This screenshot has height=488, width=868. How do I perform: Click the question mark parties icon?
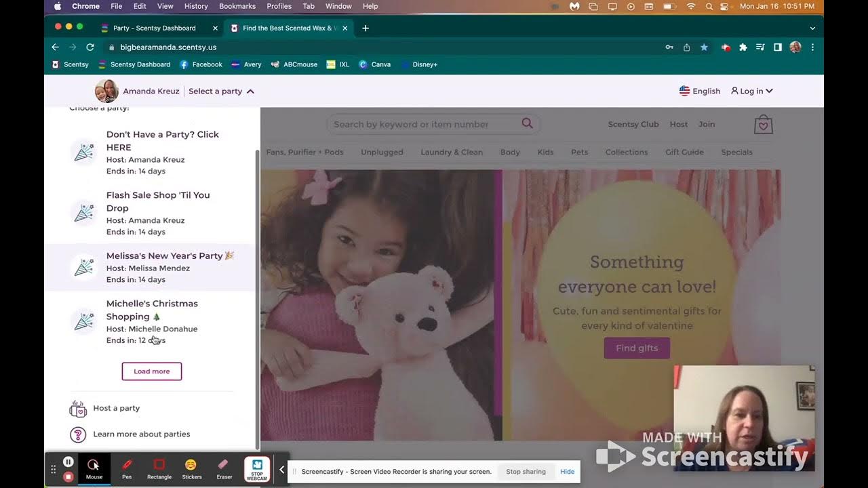pos(78,434)
